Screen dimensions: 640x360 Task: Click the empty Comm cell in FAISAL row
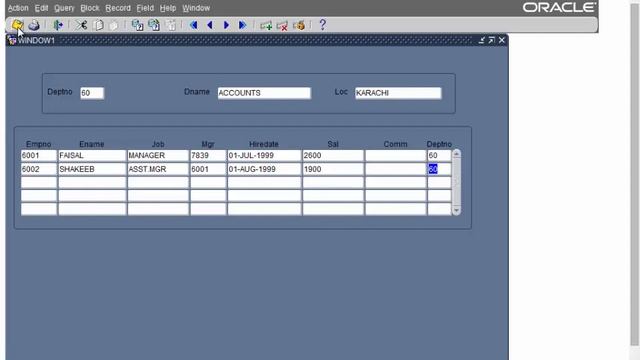[x=396, y=156]
